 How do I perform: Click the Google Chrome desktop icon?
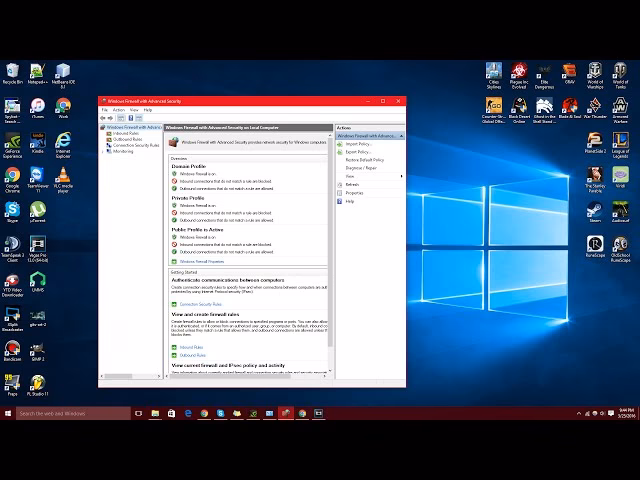tap(13, 180)
